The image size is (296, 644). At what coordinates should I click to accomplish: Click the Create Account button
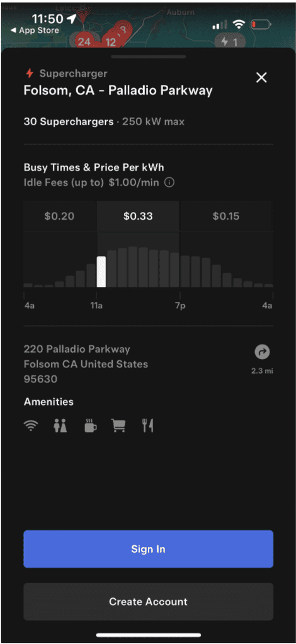coord(148,602)
